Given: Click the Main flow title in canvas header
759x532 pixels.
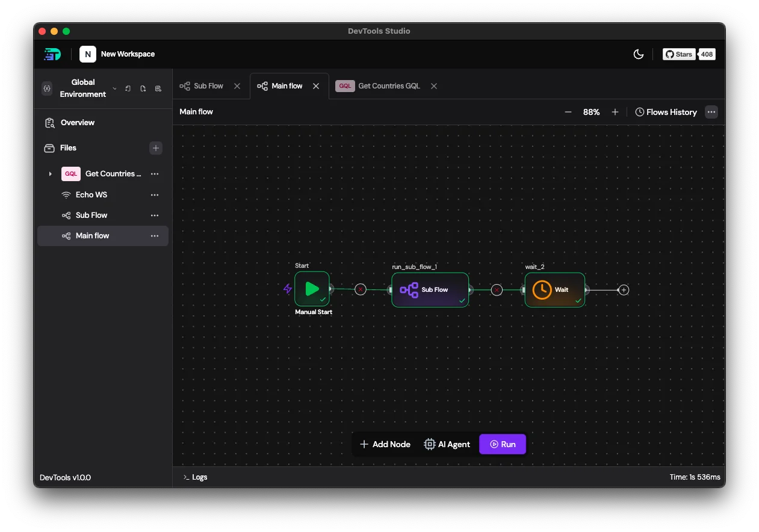Looking at the screenshot, I should (x=196, y=112).
